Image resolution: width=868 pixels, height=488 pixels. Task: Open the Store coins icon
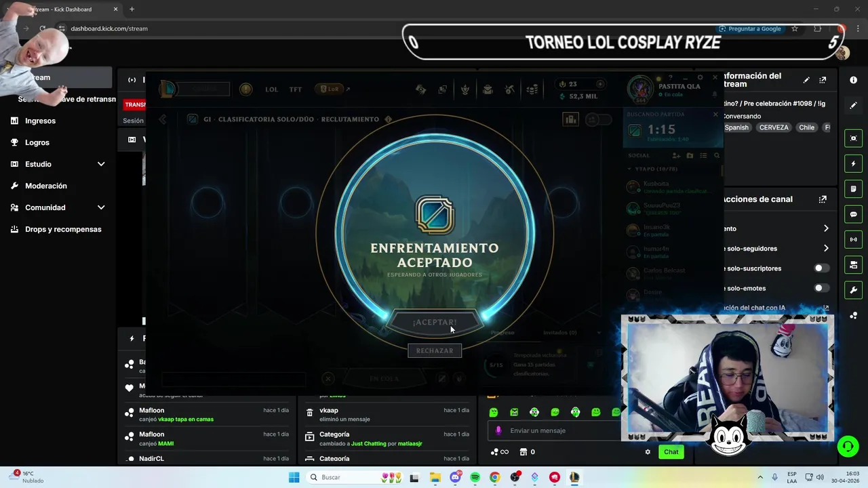coord(533,89)
